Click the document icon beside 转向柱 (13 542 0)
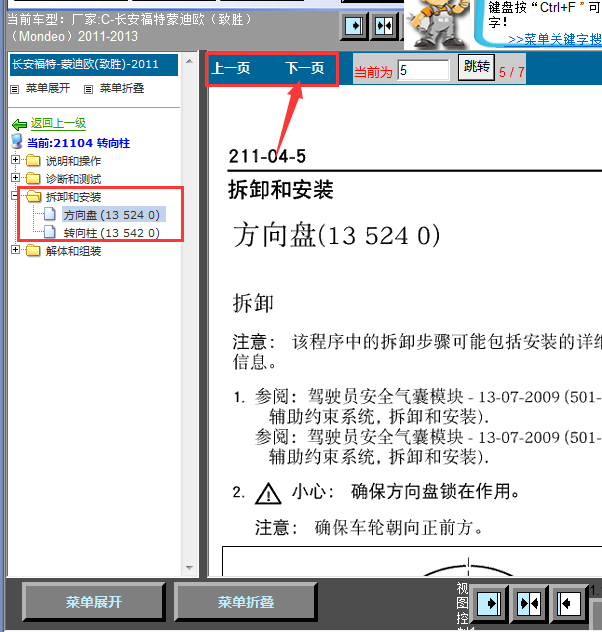 50,232
